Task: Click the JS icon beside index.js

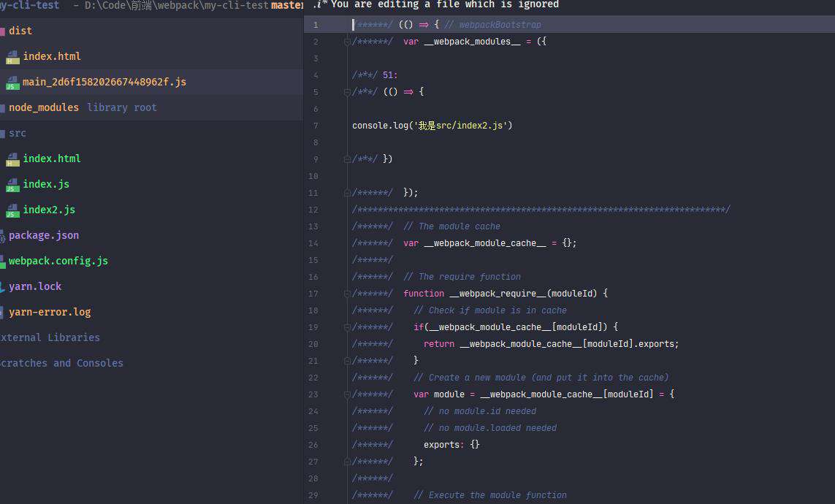Action: coord(12,185)
